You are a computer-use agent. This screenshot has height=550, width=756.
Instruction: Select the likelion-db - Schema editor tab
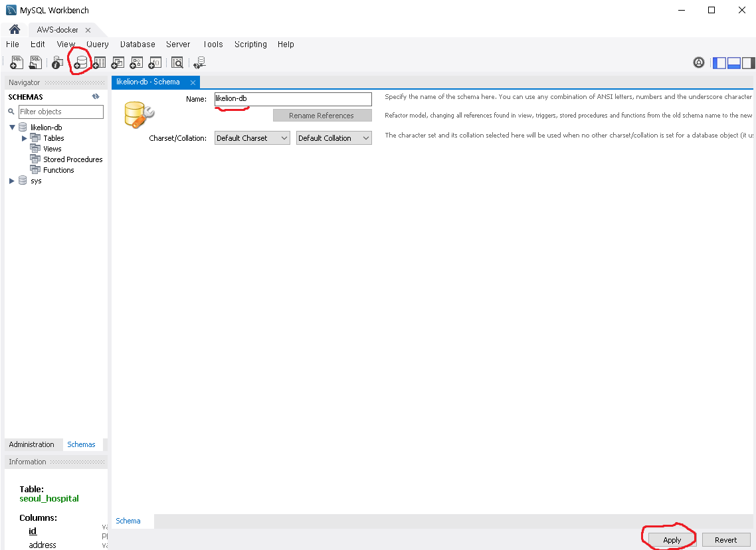coord(148,82)
